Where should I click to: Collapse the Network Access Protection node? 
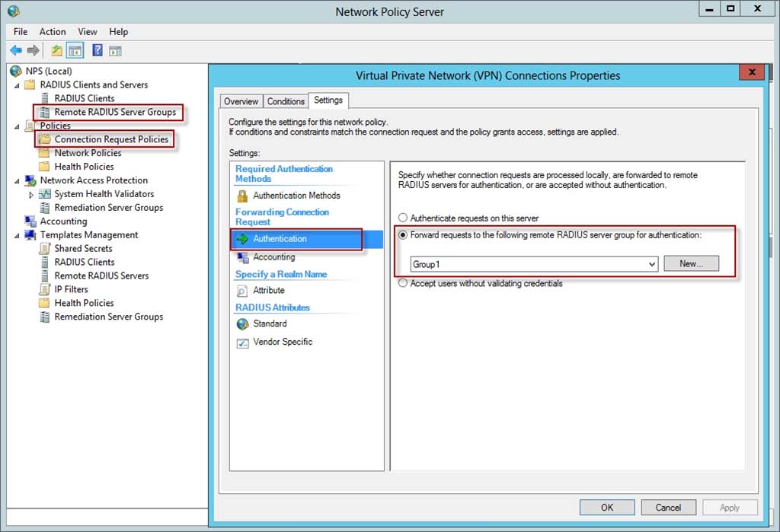17,181
